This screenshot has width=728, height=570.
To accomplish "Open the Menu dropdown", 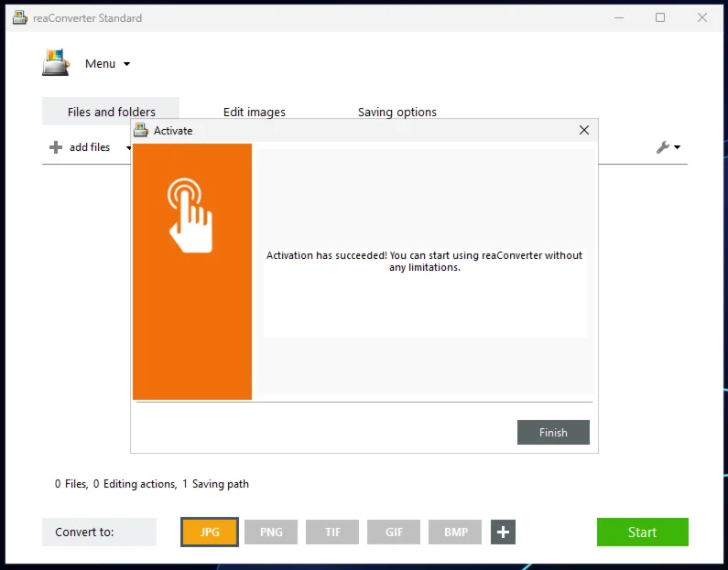I will [x=107, y=63].
